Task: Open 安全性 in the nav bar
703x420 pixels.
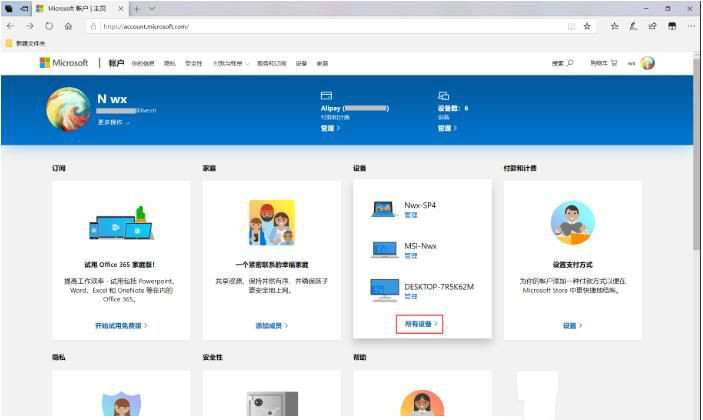Action: click(194, 64)
